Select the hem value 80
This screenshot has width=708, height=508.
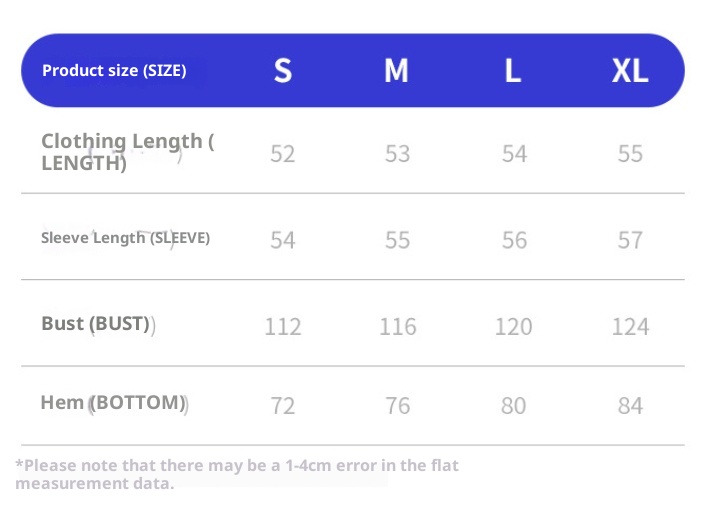pyautogui.click(x=514, y=406)
